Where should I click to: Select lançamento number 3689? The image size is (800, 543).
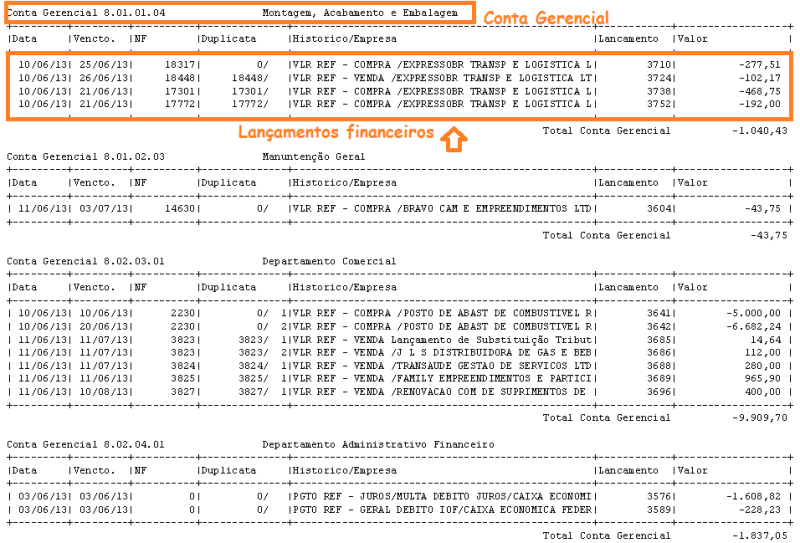pyautogui.click(x=659, y=379)
